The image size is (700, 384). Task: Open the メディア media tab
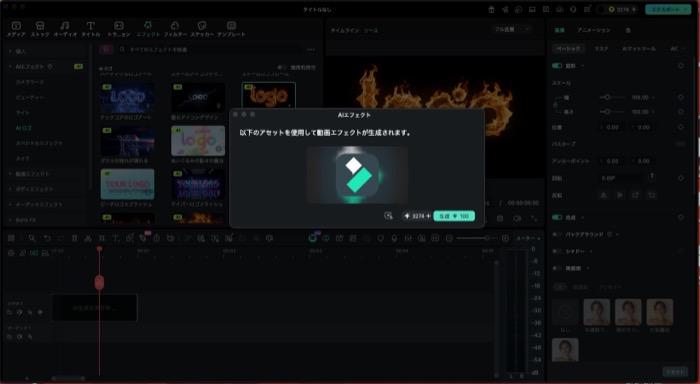pyautogui.click(x=16, y=29)
